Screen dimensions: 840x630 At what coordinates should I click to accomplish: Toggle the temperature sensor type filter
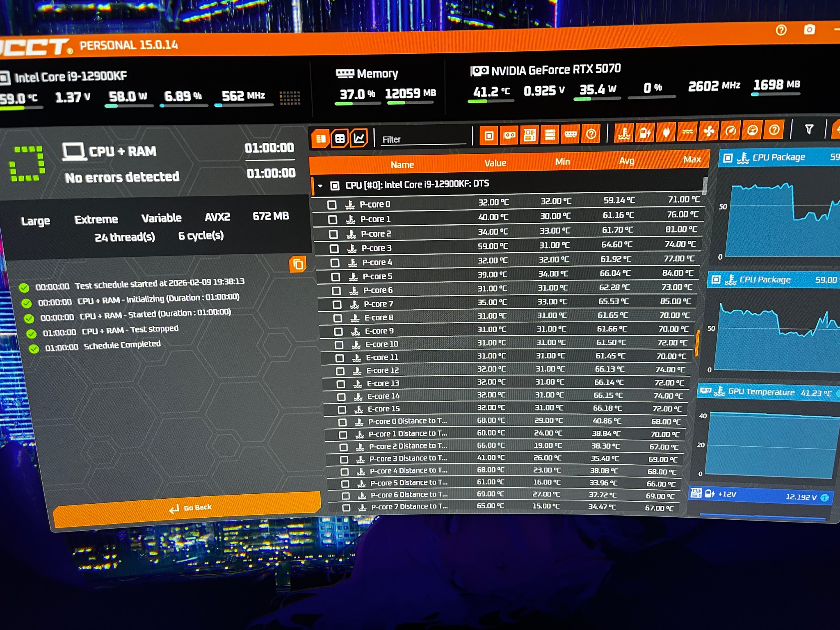pyautogui.click(x=624, y=132)
